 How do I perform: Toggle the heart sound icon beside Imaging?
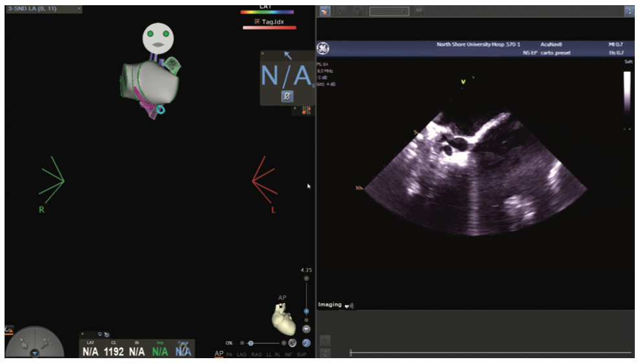[349, 305]
